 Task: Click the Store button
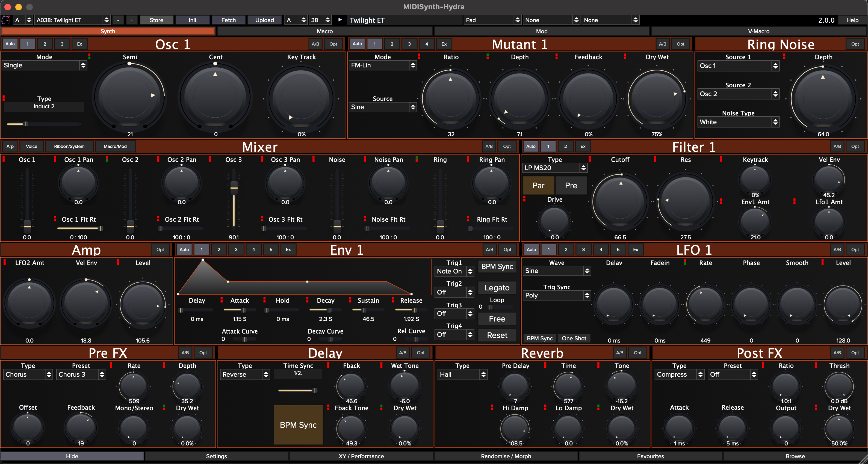click(x=156, y=20)
